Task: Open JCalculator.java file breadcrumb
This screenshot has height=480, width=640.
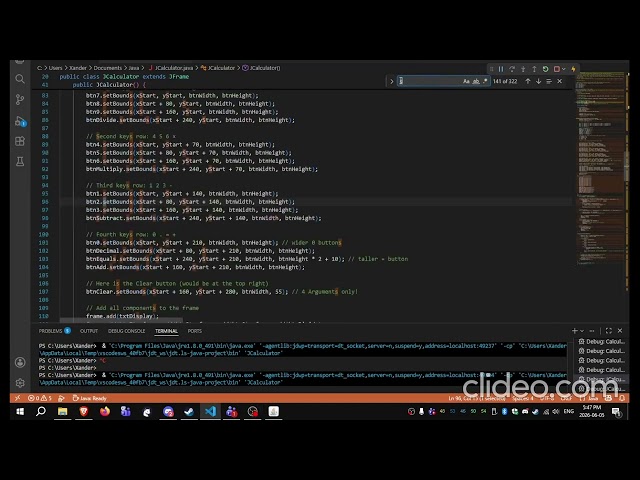Action: (171, 68)
